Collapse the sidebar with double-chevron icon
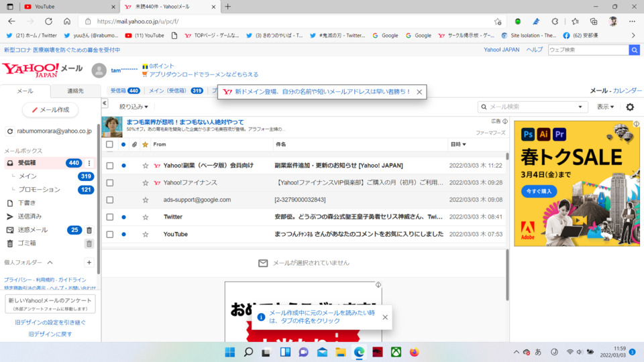Screen dimensions: 644x362 click(x=105, y=103)
